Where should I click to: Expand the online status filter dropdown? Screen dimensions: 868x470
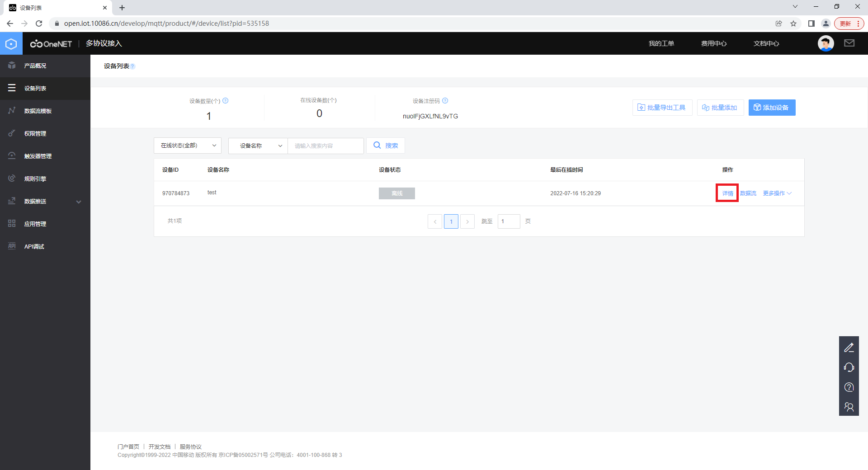tap(188, 146)
